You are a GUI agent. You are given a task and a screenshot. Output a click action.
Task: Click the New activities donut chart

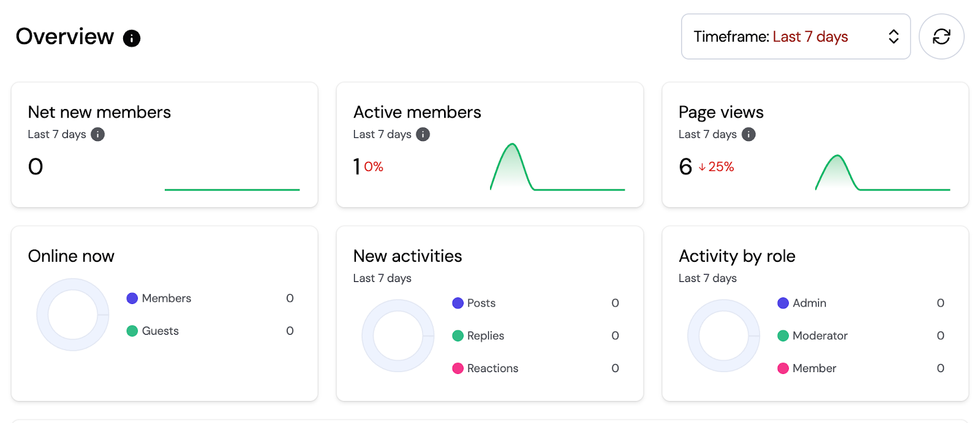click(x=398, y=335)
